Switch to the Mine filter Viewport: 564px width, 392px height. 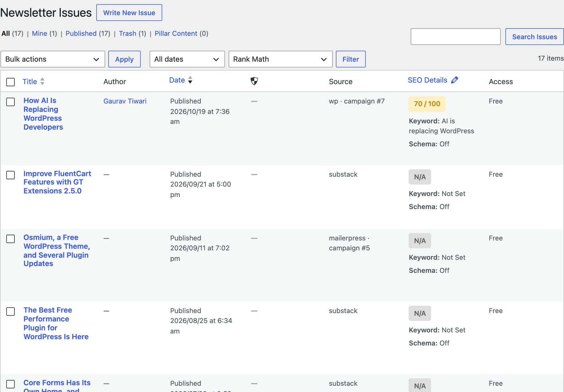39,33
